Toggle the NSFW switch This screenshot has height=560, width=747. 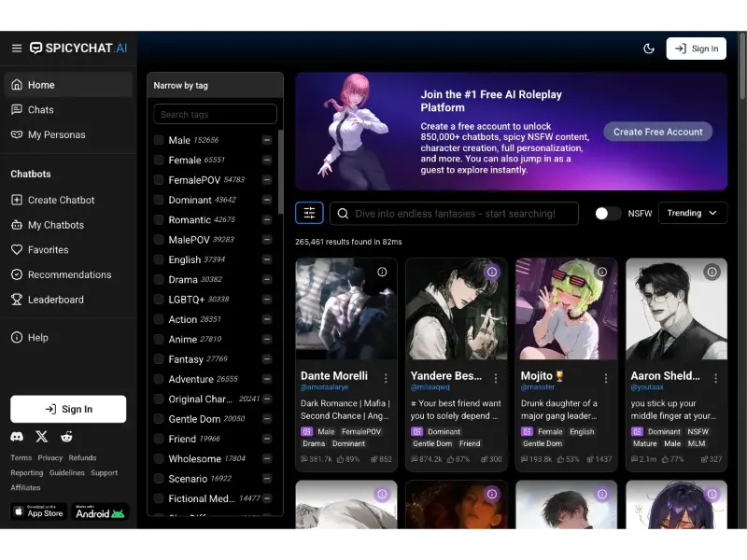click(x=608, y=213)
